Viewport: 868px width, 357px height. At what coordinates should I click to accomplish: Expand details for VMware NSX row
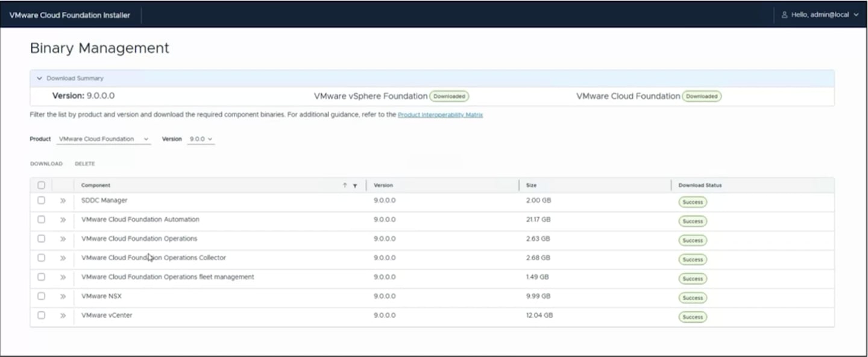pos(63,296)
